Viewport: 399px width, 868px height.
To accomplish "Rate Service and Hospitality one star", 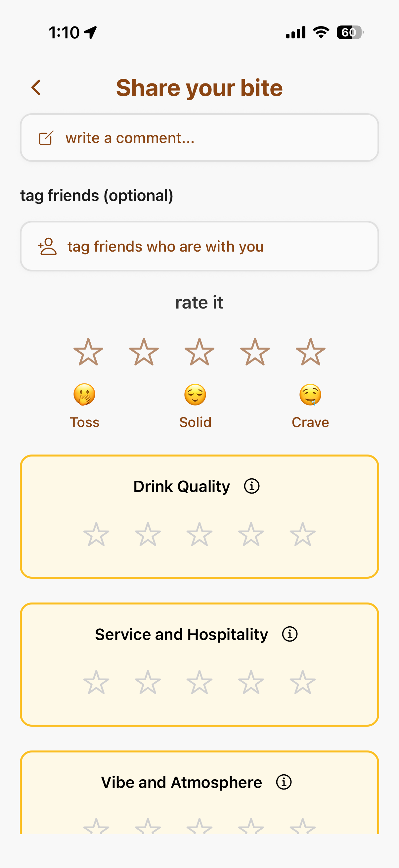I will coord(96,682).
